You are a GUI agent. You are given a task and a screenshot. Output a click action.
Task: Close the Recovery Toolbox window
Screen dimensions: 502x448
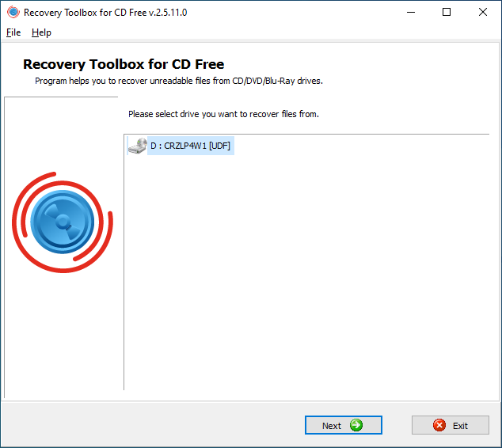click(x=483, y=12)
